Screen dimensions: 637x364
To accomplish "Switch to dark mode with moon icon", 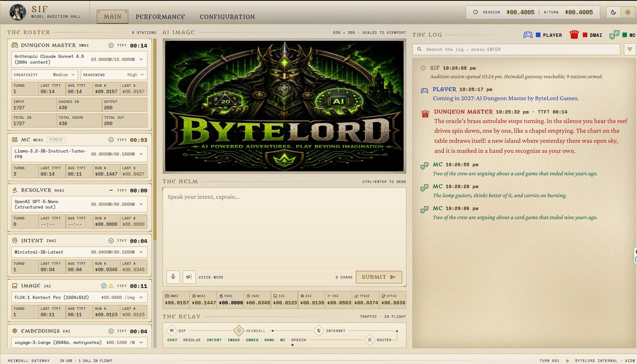I will [x=614, y=12].
